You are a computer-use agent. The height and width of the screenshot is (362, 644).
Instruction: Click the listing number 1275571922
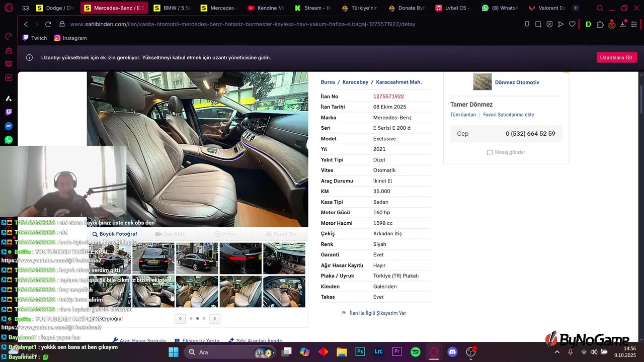click(388, 97)
